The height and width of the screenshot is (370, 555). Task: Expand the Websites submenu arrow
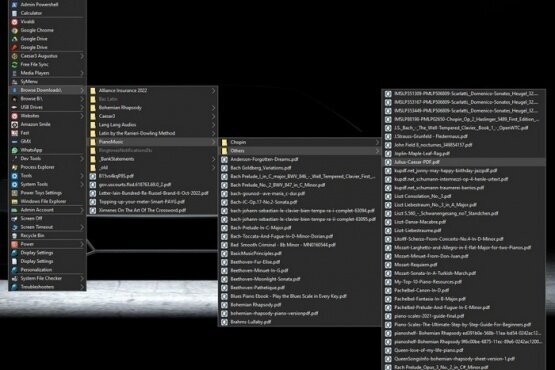click(x=82, y=116)
